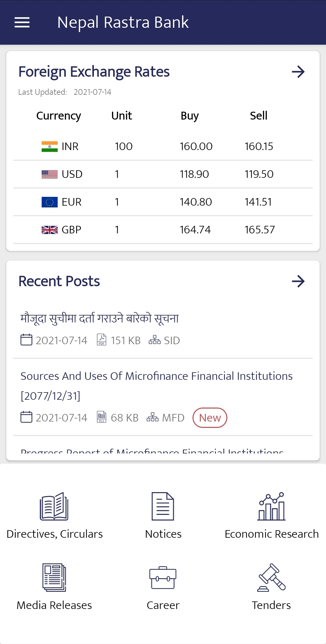Open Economic Research chart icon
The width and height of the screenshot is (326, 644).
click(271, 506)
